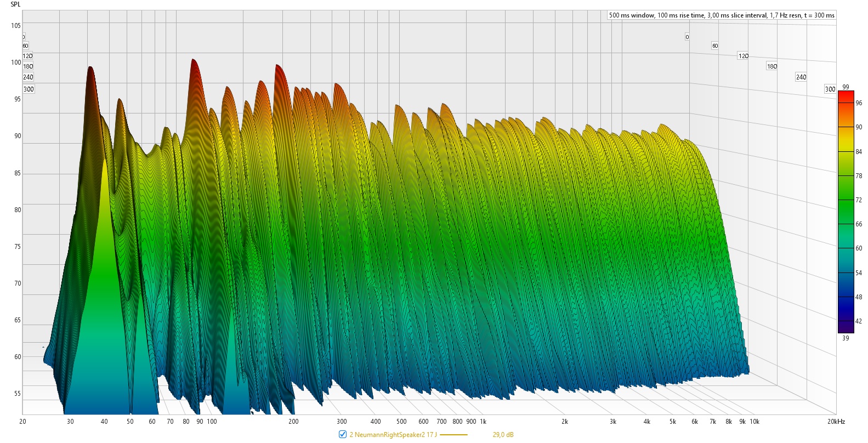Click the 4k label on frequency axis

click(x=647, y=422)
